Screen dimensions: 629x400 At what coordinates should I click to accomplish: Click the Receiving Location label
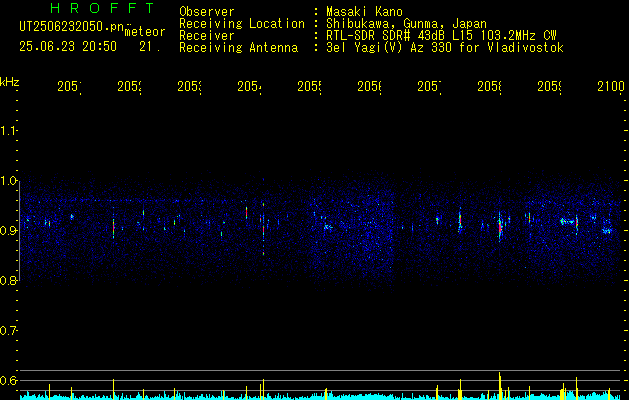[x=242, y=24]
